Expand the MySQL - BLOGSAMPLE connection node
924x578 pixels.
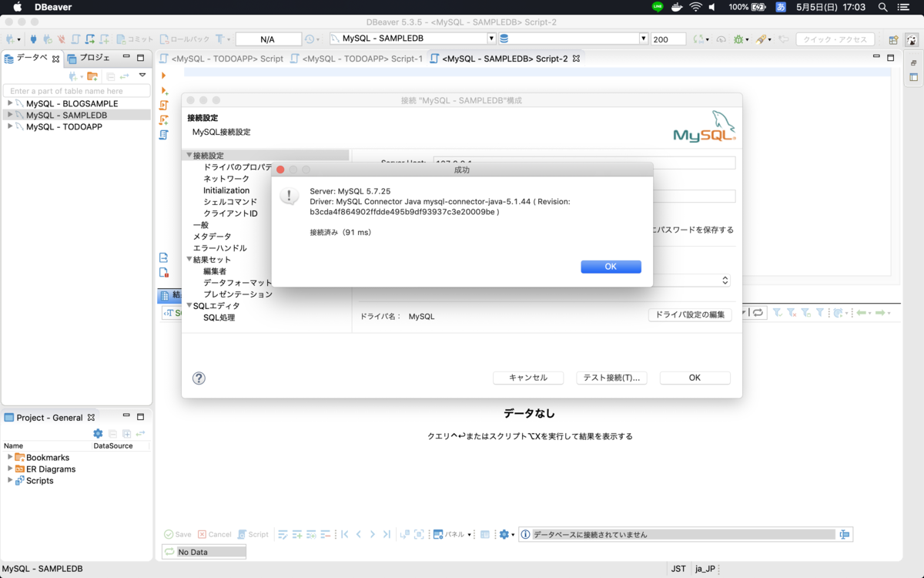[10, 103]
